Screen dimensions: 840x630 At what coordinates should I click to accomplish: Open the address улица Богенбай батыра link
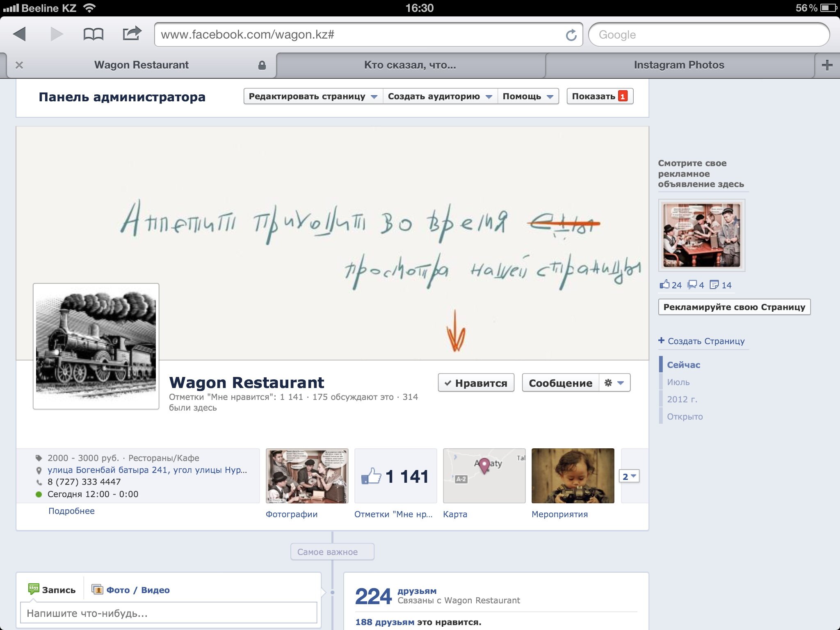tap(147, 470)
